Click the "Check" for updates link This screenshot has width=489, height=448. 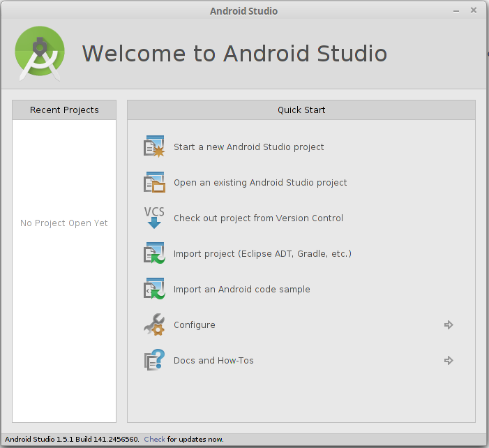pos(154,440)
